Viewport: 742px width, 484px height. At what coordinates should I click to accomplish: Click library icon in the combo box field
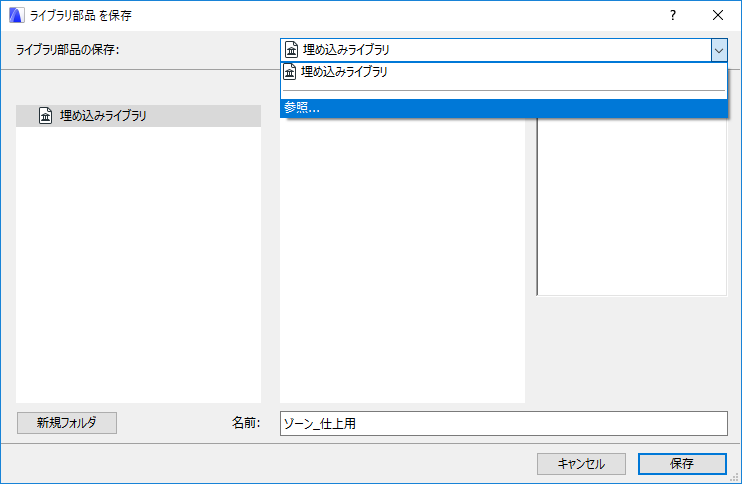(x=292, y=50)
